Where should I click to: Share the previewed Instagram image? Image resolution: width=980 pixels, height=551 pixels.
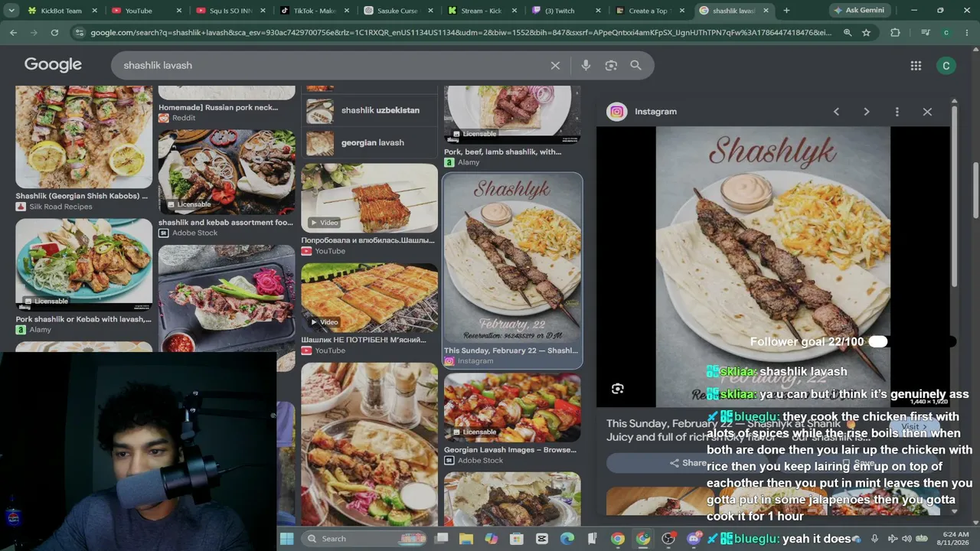click(x=689, y=463)
